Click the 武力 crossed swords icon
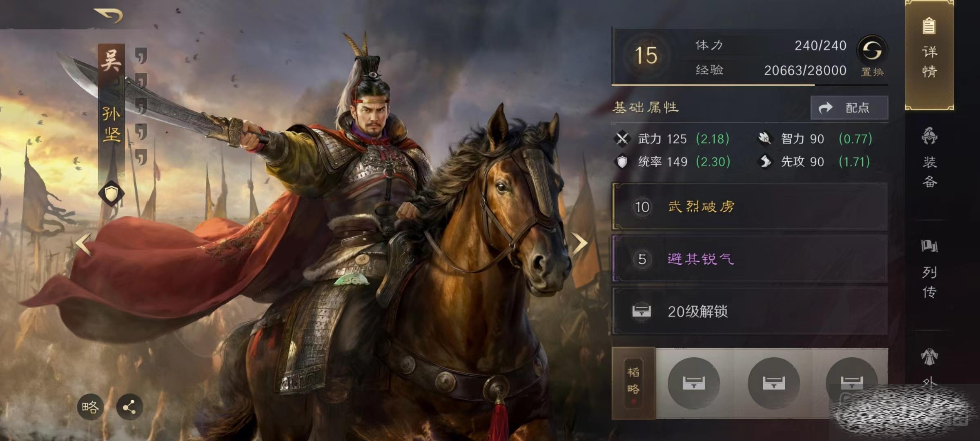The image size is (980, 441). point(622,139)
